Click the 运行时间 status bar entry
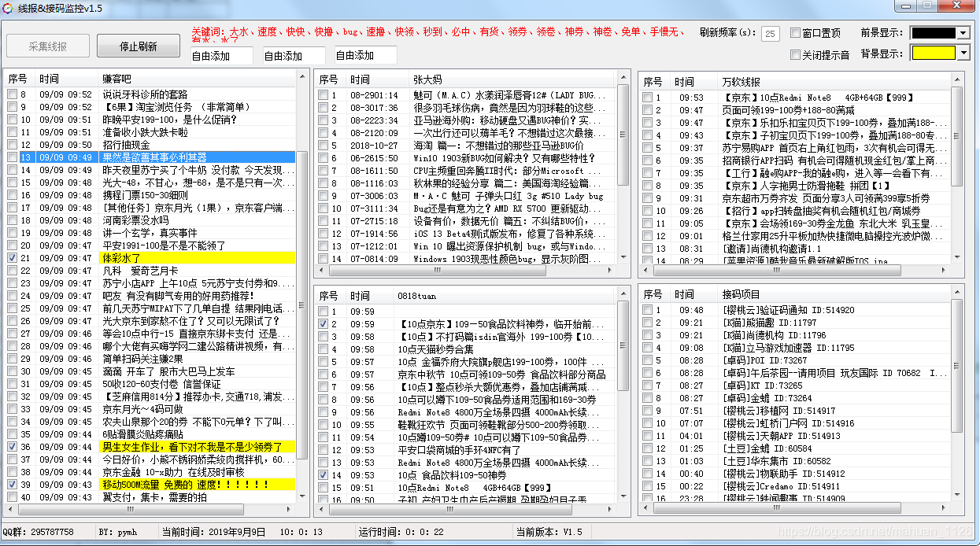This screenshot has height=546, width=980. click(401, 532)
